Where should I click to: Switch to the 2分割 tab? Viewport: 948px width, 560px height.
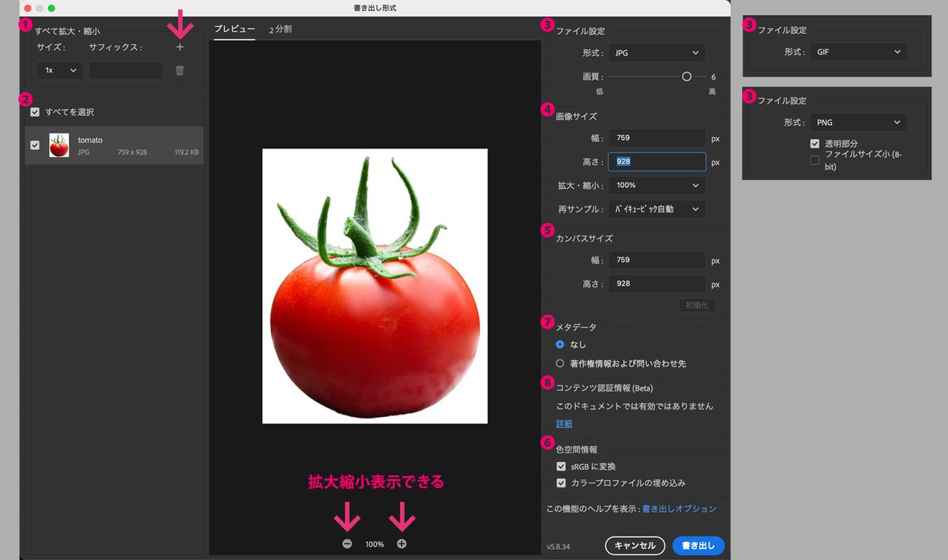[280, 29]
